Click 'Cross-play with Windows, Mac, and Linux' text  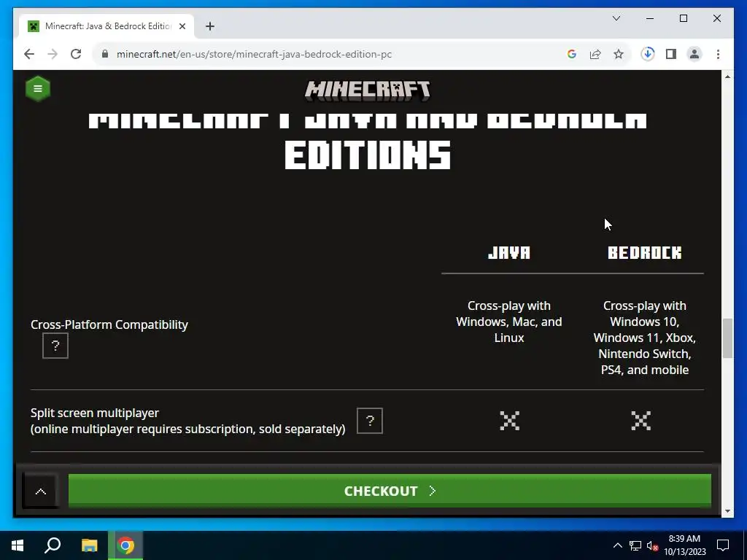509,322
